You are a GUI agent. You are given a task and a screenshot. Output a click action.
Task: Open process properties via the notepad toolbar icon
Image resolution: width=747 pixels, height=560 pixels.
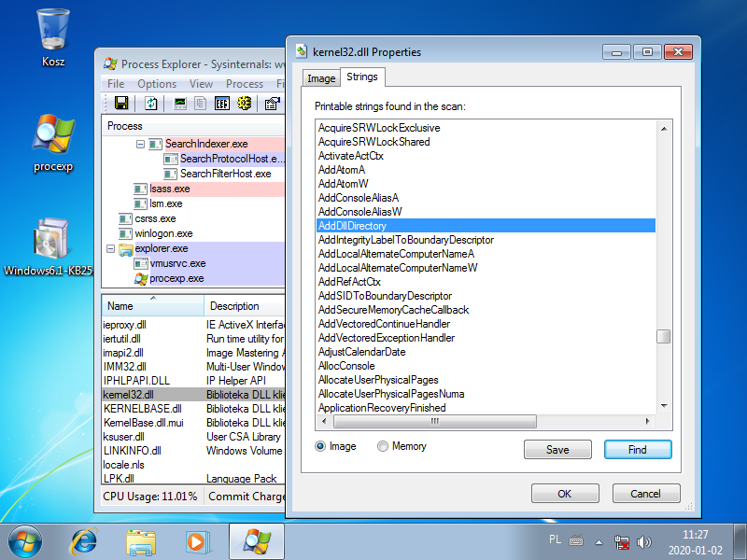pyautogui.click(x=271, y=104)
